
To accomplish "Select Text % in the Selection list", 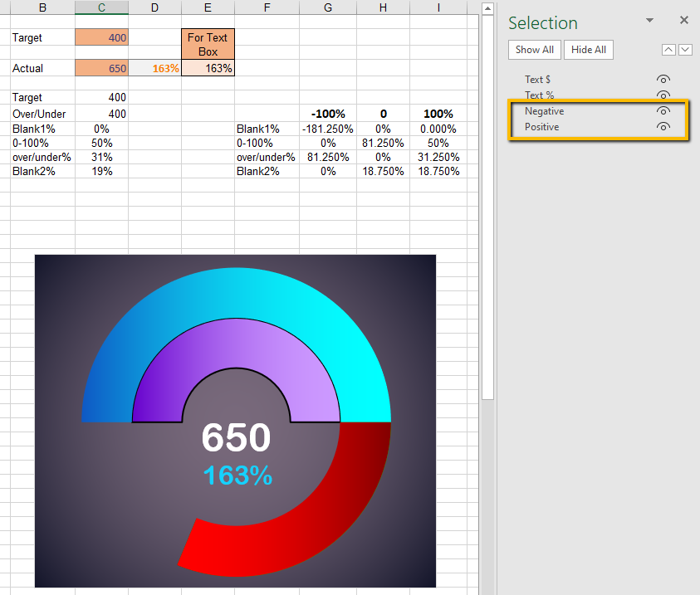I will 539,95.
